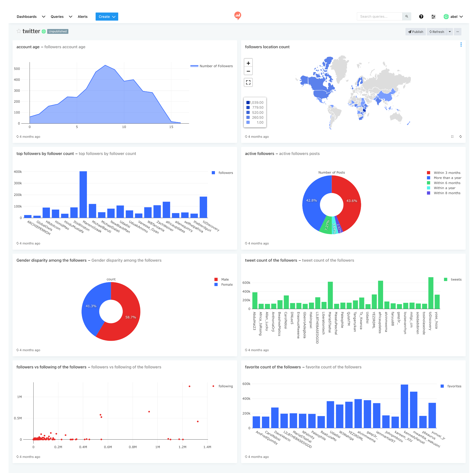The height and width of the screenshot is (473, 476).
Task: Star the twitter dashboard
Action: tap(19, 31)
